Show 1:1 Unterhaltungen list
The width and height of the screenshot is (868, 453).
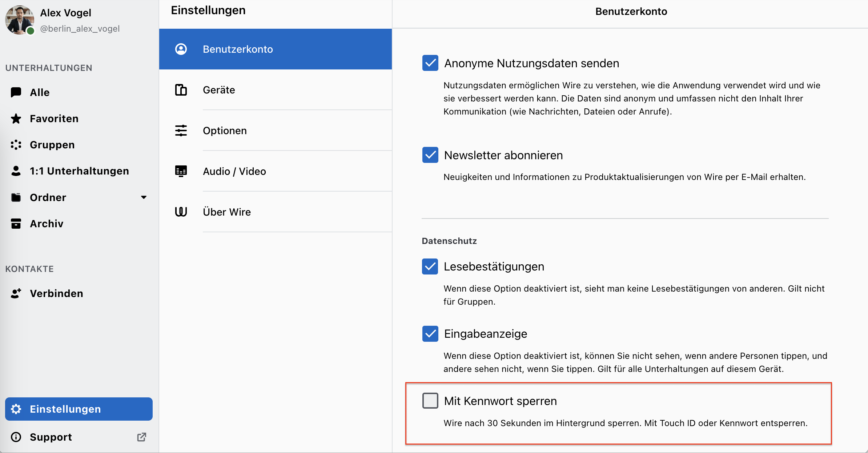pyautogui.click(x=79, y=171)
